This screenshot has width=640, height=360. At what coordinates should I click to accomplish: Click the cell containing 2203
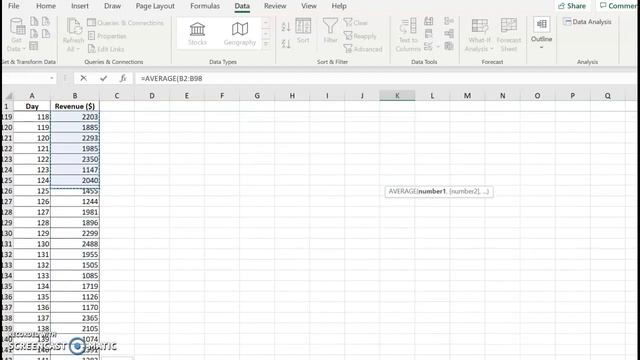pos(75,117)
